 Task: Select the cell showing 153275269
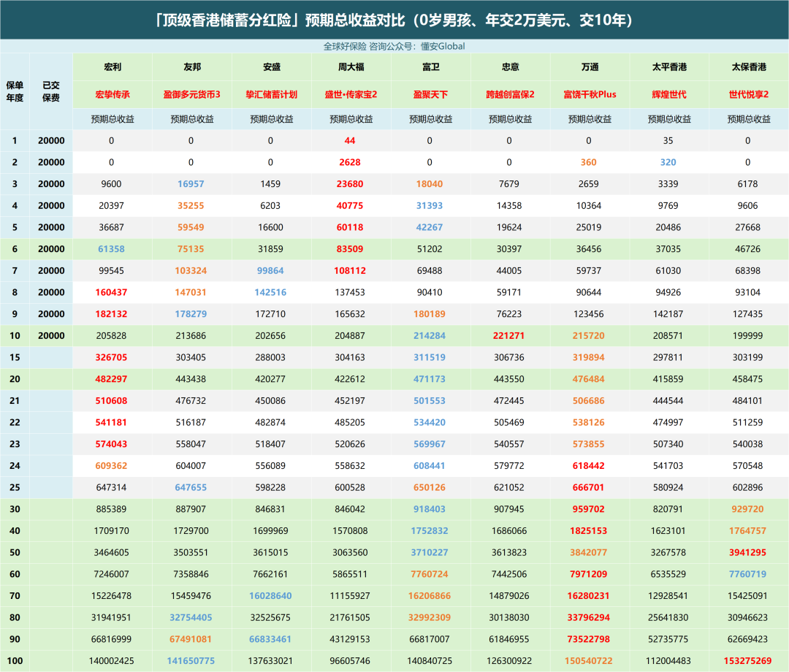coord(749,661)
